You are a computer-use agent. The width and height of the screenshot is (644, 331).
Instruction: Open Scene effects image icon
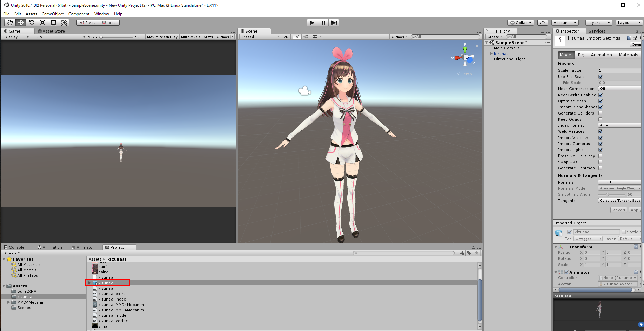click(x=315, y=37)
